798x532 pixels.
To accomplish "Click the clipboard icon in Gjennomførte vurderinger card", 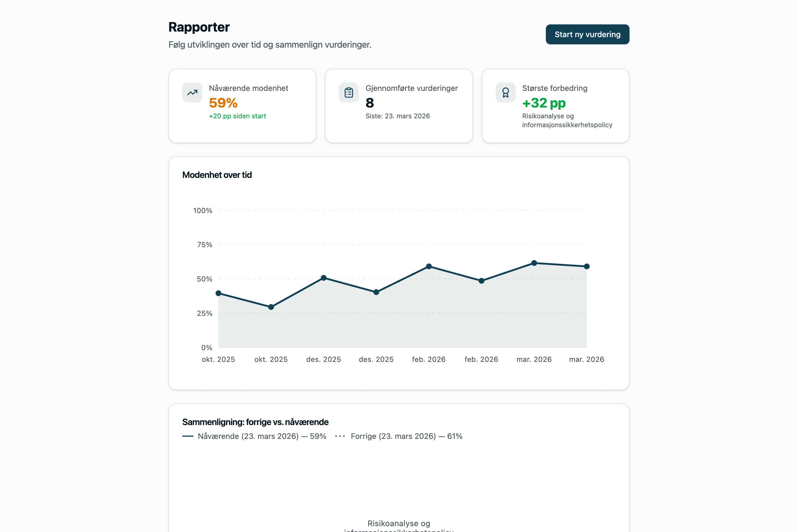I will [x=349, y=92].
